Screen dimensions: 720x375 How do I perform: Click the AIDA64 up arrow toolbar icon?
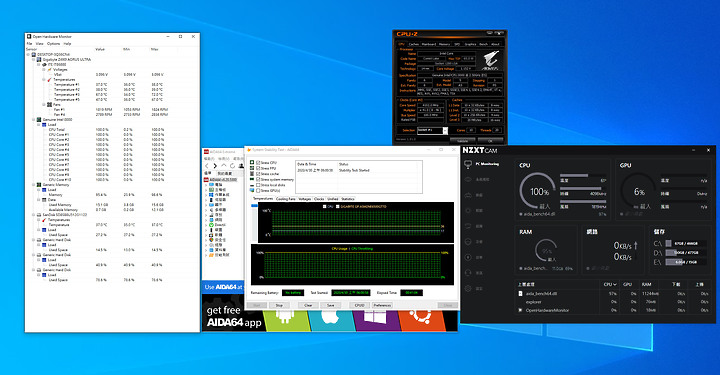pyautogui.click(x=224, y=166)
